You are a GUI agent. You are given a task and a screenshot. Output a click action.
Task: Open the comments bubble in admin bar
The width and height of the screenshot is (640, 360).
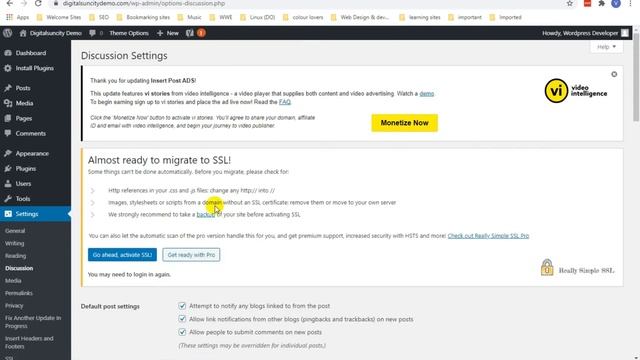pos(96,33)
